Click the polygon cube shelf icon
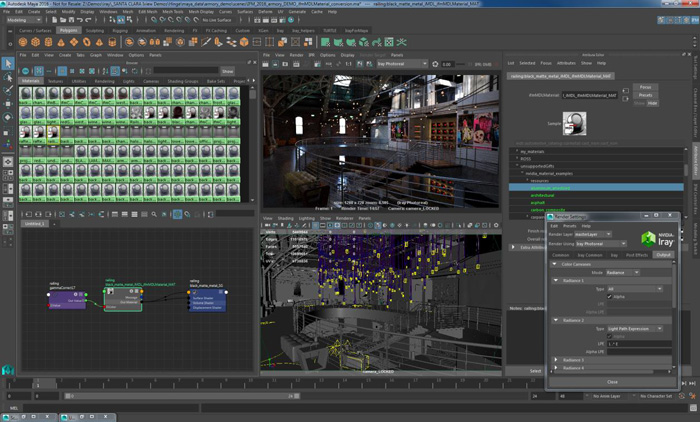 click(35, 42)
